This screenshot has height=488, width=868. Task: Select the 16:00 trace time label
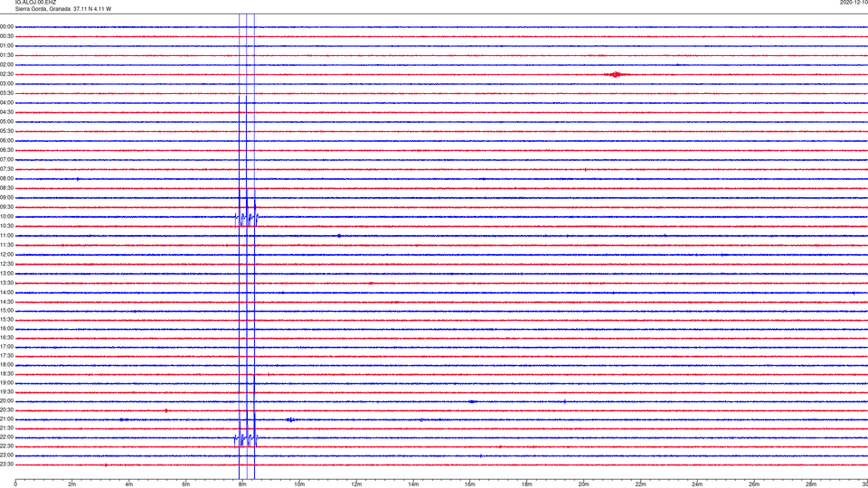pyautogui.click(x=6, y=329)
